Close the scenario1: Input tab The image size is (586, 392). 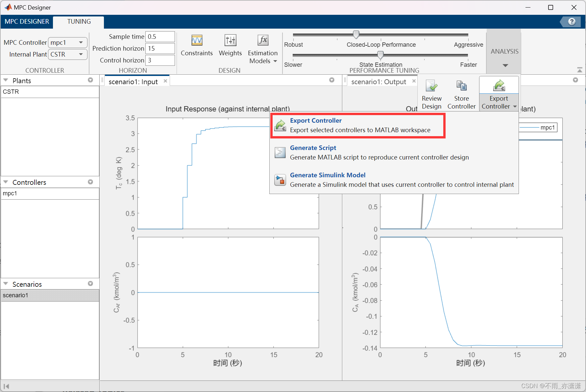[x=165, y=81]
